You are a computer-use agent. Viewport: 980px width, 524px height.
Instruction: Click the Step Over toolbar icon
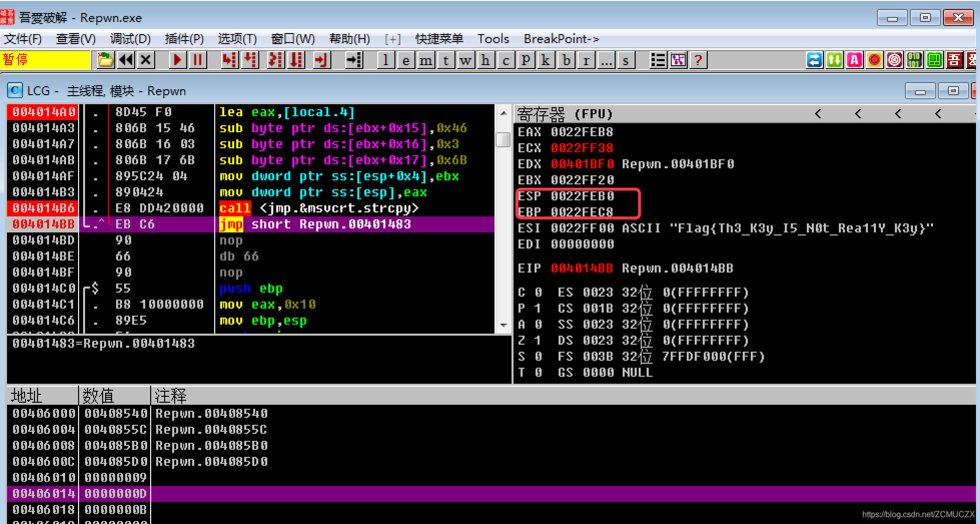pos(250,60)
